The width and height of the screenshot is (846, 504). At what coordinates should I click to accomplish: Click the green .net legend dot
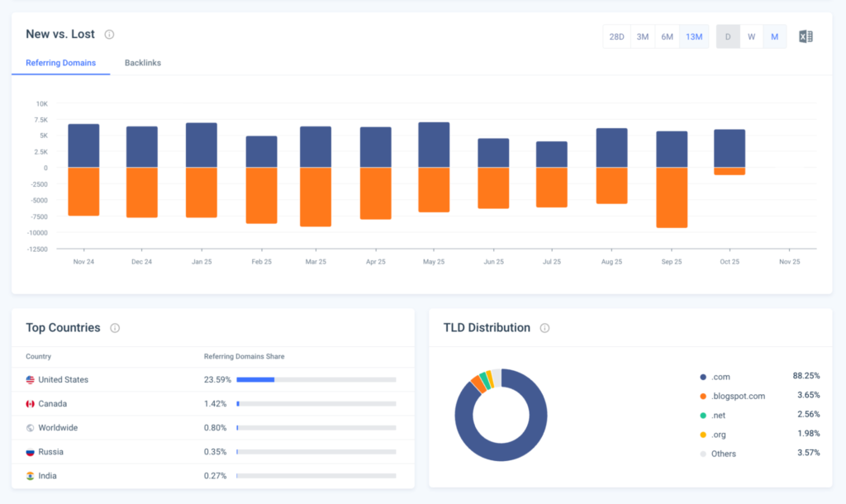[704, 415]
